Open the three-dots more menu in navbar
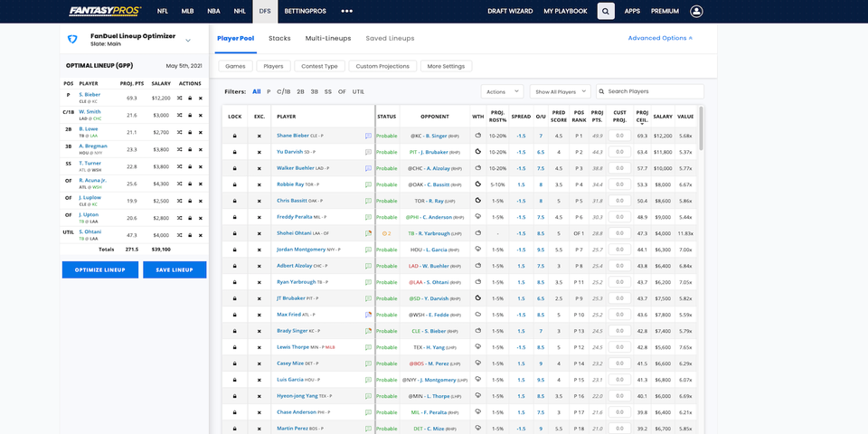This screenshot has height=434, width=868. click(x=346, y=11)
